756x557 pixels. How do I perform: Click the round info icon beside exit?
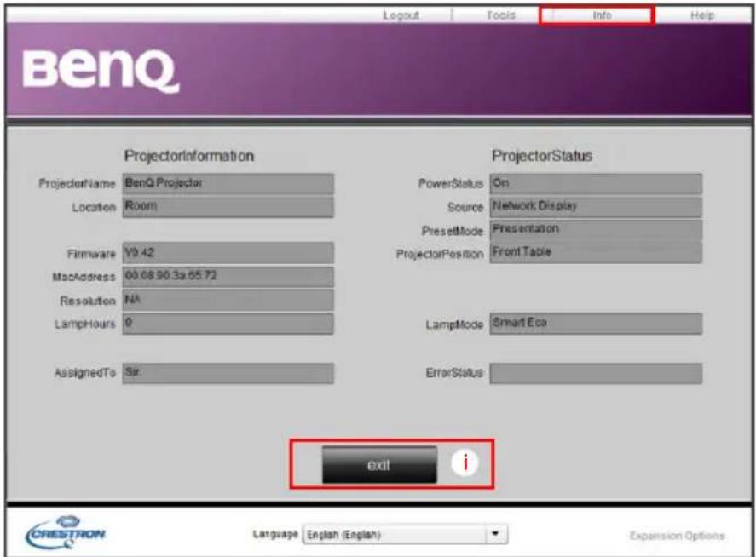465,463
